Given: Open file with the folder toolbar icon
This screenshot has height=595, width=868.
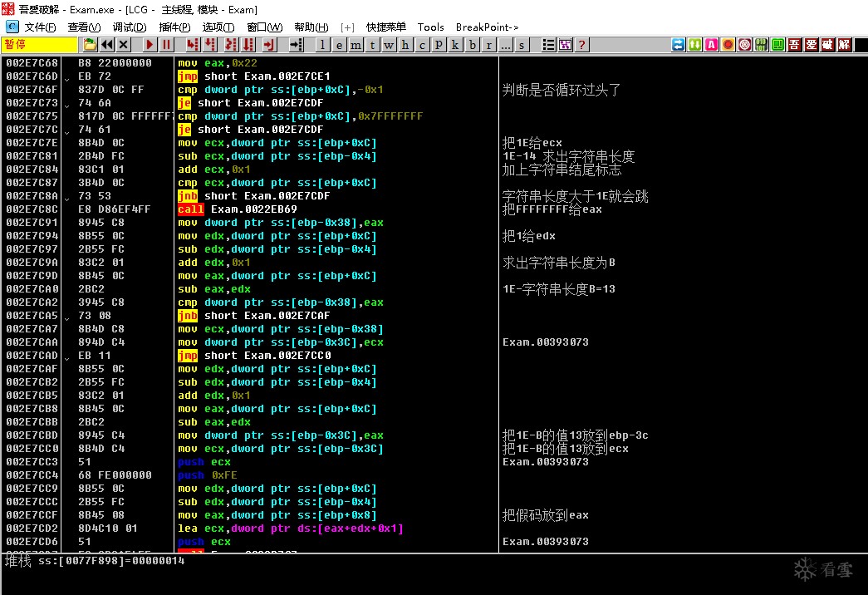Looking at the screenshot, I should [x=90, y=45].
